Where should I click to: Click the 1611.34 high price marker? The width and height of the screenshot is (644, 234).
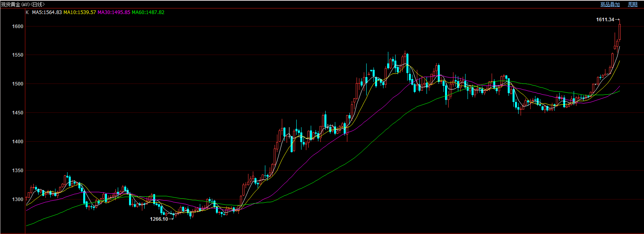point(605,20)
